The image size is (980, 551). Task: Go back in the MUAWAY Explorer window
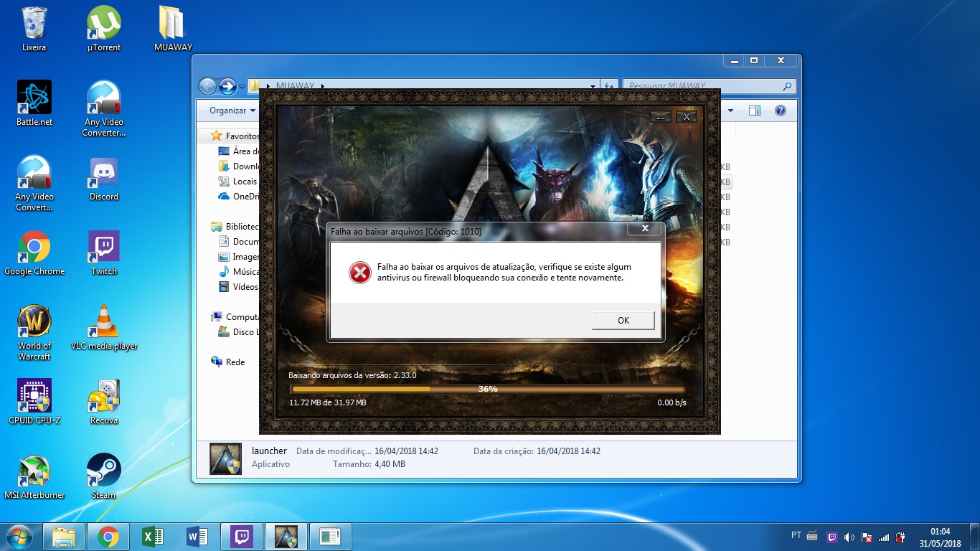pyautogui.click(x=207, y=86)
